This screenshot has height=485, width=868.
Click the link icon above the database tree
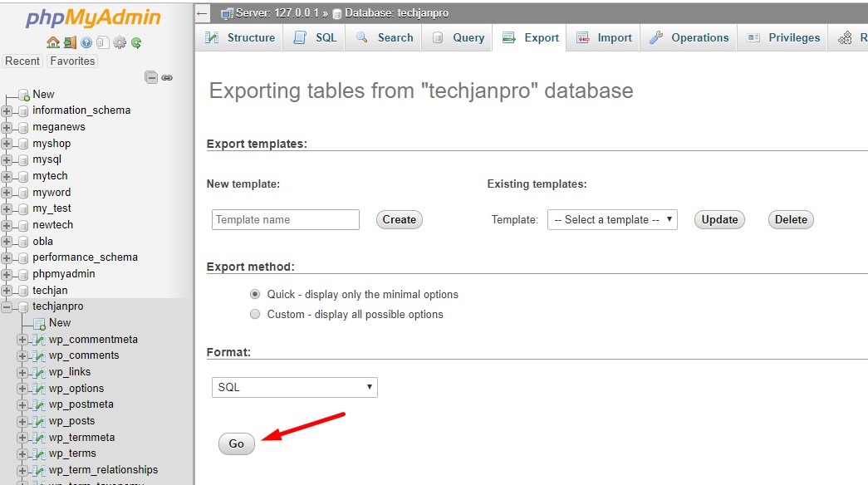click(168, 76)
